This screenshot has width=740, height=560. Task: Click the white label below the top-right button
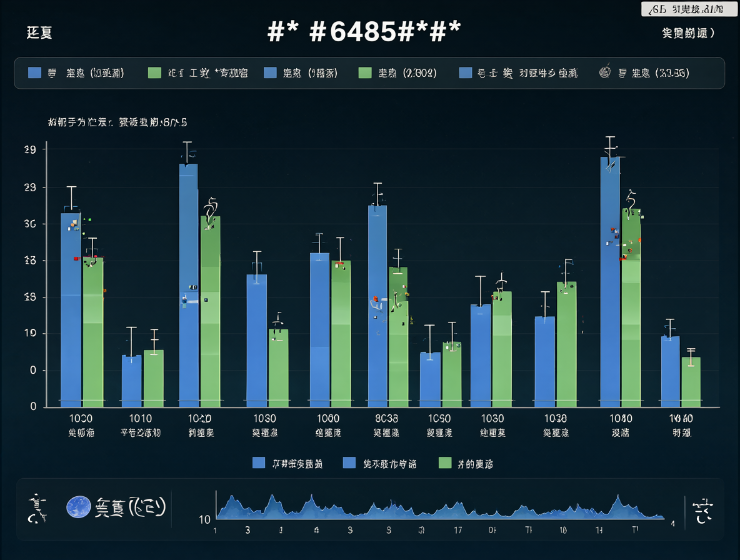688,33
